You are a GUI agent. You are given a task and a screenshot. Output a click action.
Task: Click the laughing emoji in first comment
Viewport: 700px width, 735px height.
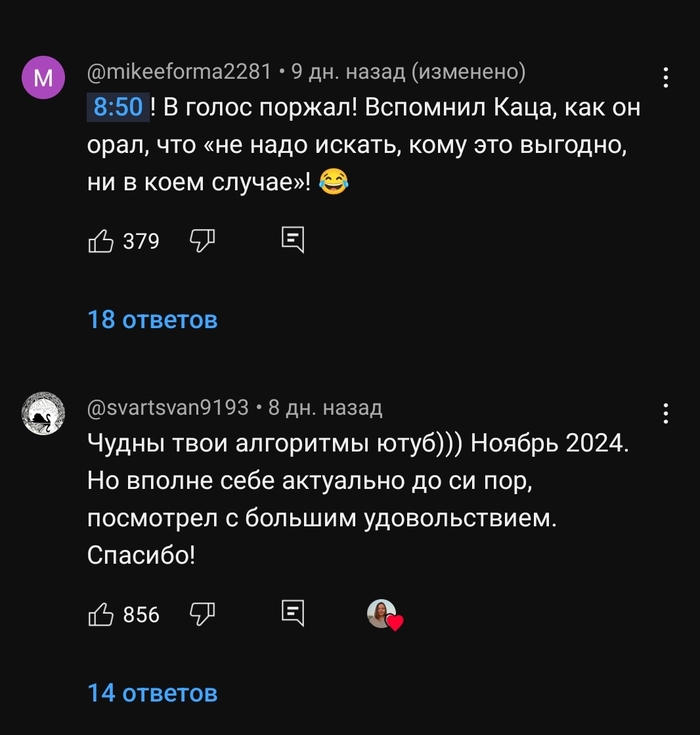(x=335, y=183)
